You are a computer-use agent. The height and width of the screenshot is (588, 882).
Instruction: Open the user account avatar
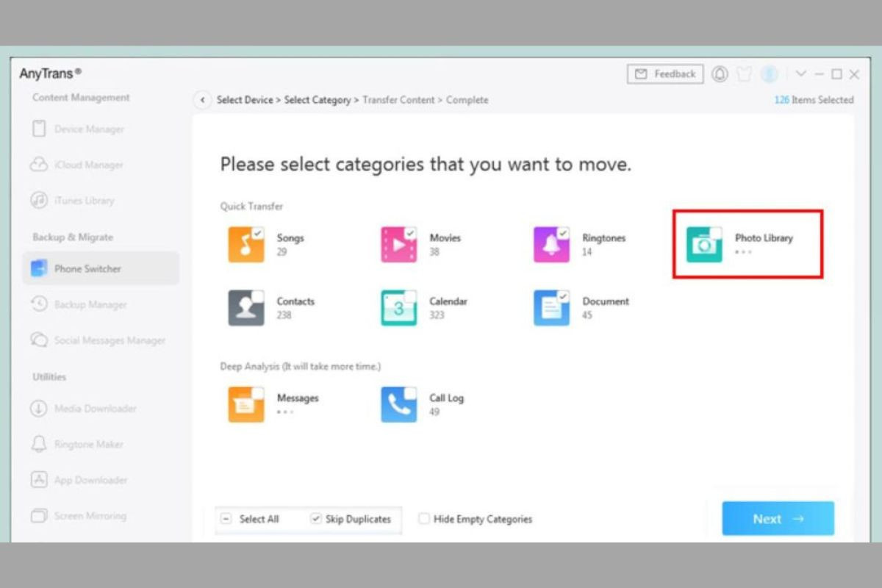coord(770,74)
